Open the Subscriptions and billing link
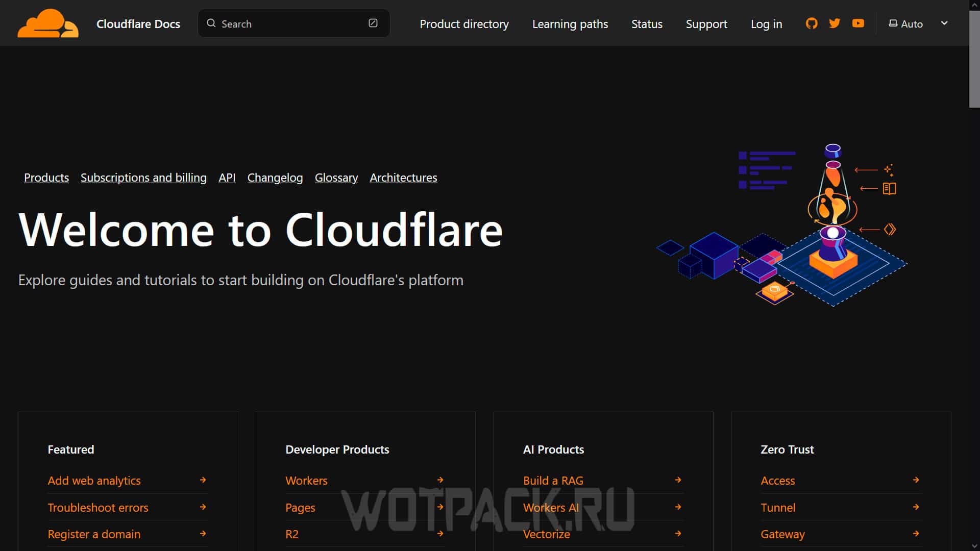This screenshot has width=980, height=551. pos(143,178)
